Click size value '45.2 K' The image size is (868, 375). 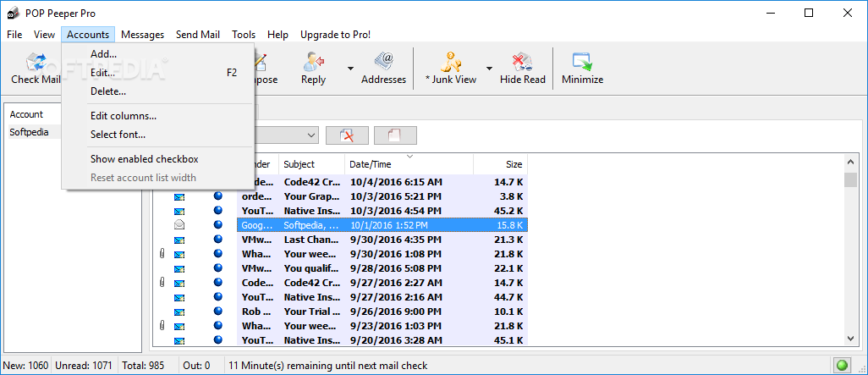click(508, 211)
